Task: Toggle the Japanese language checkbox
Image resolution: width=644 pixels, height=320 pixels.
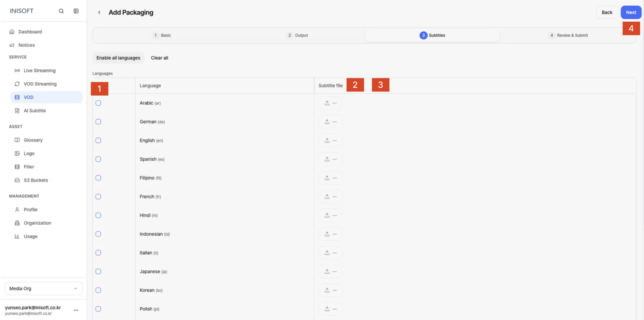Action: click(98, 271)
